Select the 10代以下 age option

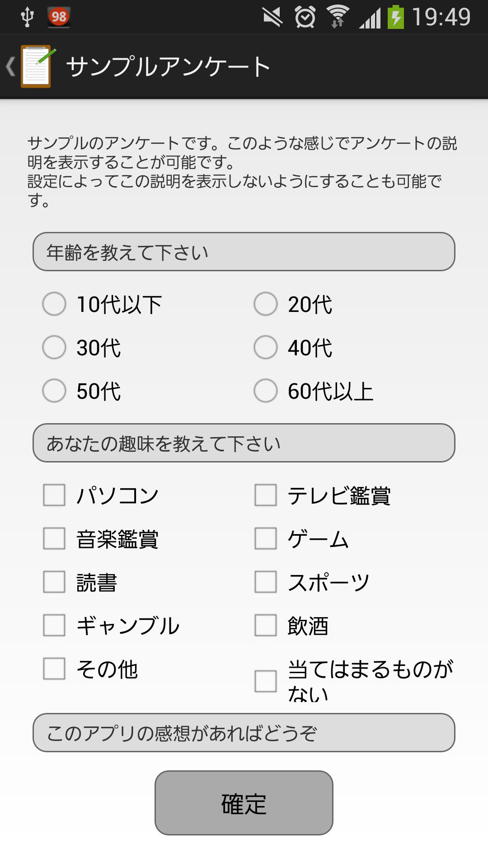point(54,304)
